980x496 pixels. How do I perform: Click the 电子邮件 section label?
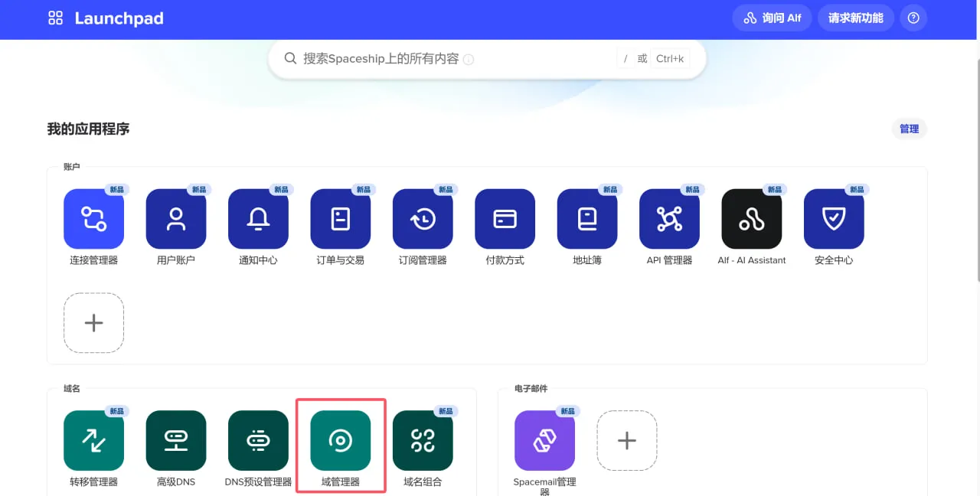tap(531, 389)
